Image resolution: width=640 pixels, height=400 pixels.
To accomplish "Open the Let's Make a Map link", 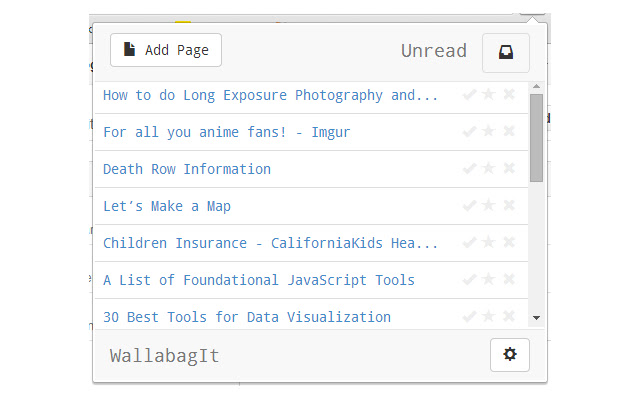I will pyautogui.click(x=167, y=206).
